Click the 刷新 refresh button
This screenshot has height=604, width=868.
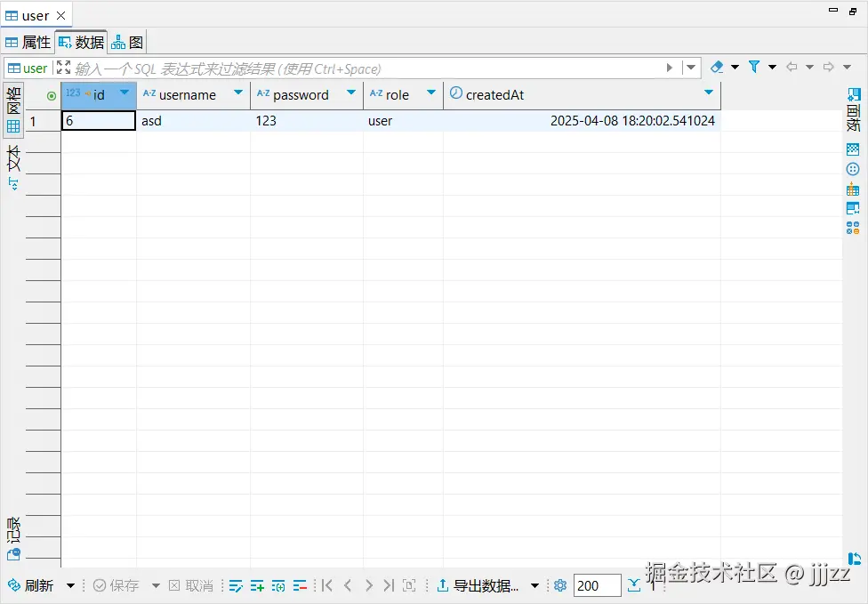pyautogui.click(x=31, y=585)
